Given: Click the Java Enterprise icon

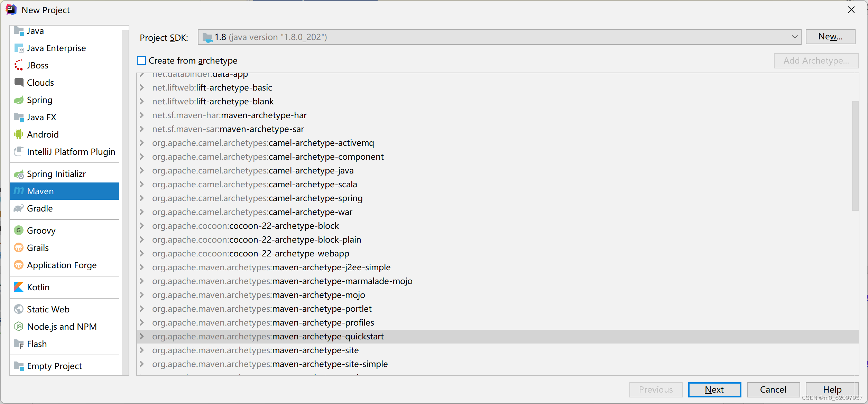Looking at the screenshot, I should coord(19,48).
